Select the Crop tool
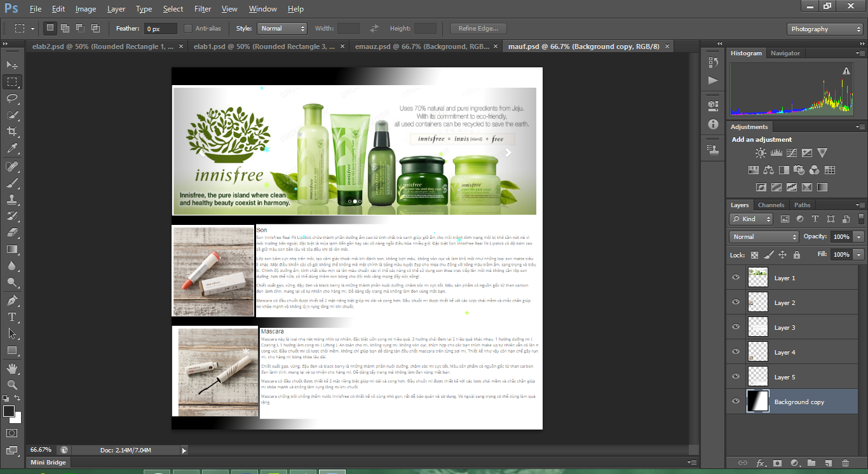This screenshot has height=474, width=868. pyautogui.click(x=12, y=131)
